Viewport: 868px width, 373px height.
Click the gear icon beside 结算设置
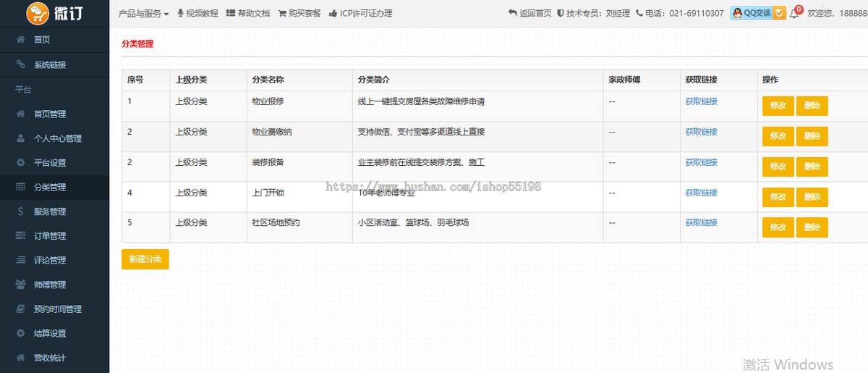[x=20, y=333]
